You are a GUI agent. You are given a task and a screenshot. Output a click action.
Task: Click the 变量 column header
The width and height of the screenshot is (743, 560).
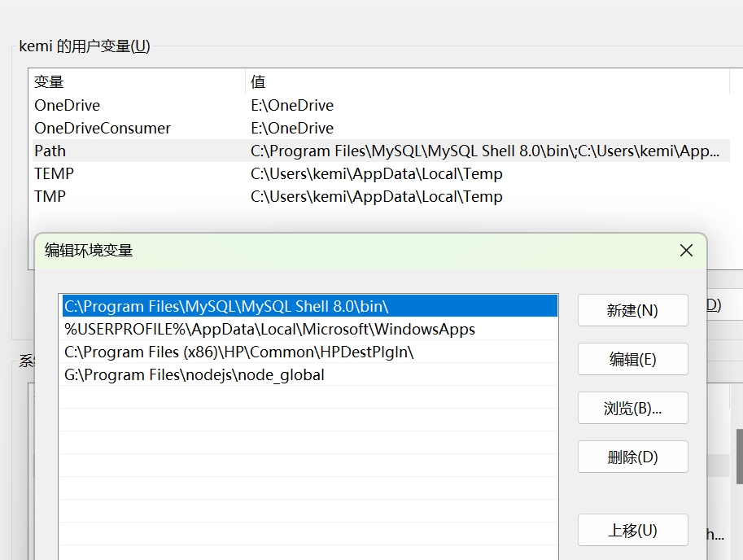(x=49, y=81)
